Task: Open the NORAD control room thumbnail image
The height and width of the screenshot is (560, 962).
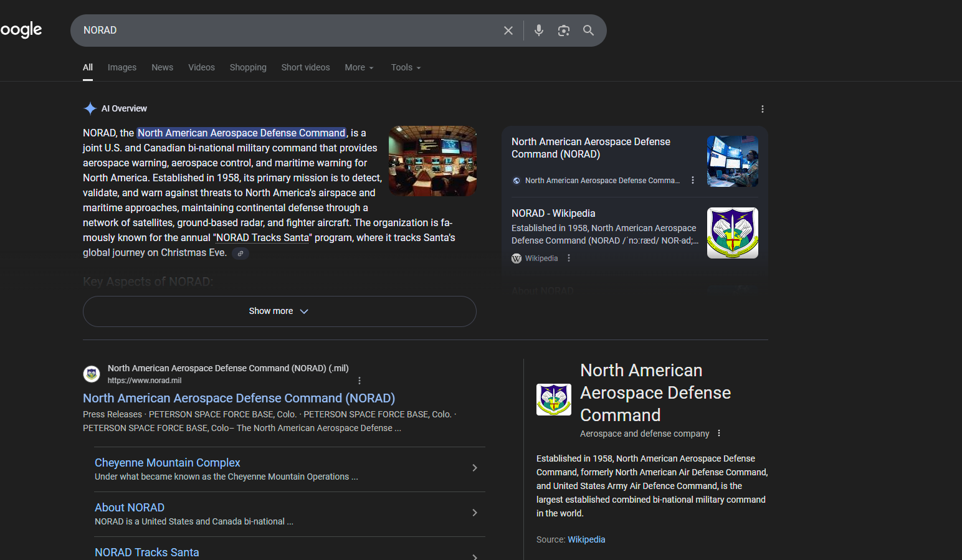Action: [432, 161]
